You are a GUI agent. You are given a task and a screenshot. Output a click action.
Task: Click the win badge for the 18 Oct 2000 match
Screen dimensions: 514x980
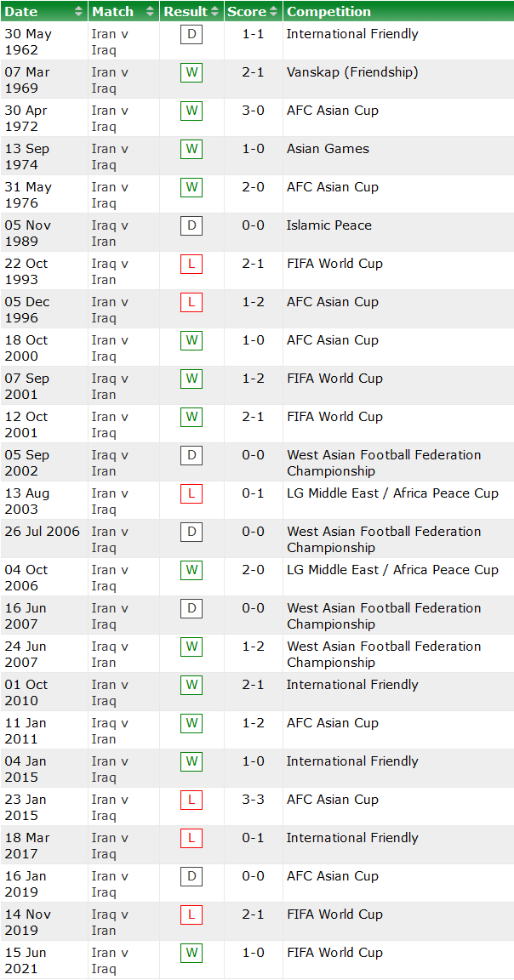coord(191,341)
